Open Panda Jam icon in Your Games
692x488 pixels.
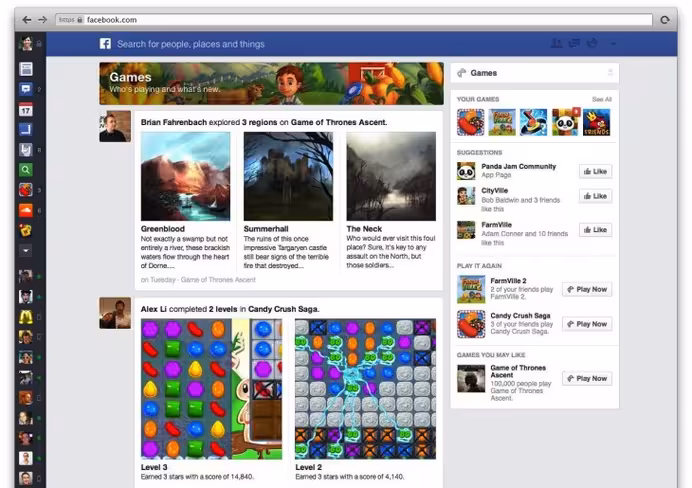click(x=565, y=122)
